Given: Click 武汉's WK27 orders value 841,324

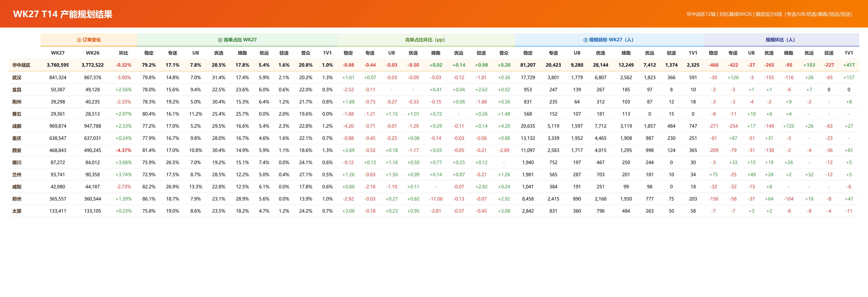Looking at the screenshot, I should coord(58,78).
